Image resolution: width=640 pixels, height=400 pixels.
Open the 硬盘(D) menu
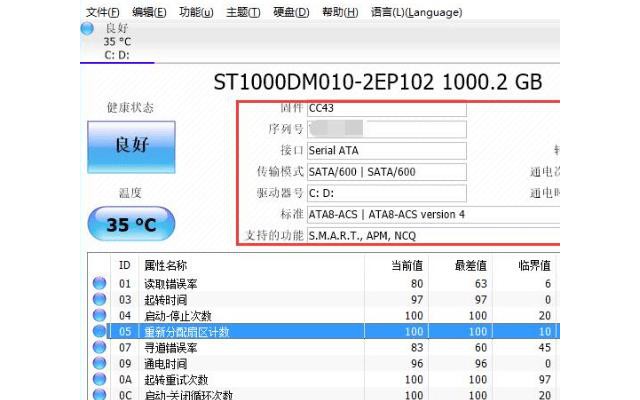pos(291,12)
